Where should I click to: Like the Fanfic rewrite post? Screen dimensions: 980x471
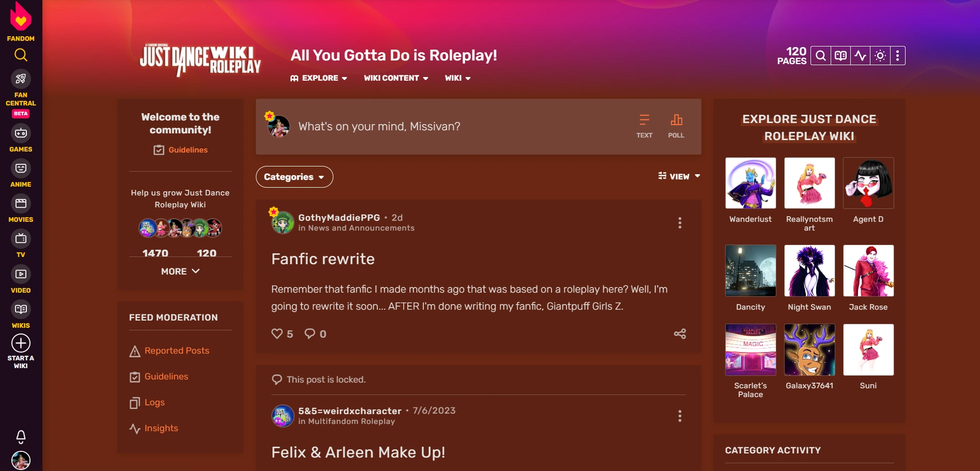point(282,333)
